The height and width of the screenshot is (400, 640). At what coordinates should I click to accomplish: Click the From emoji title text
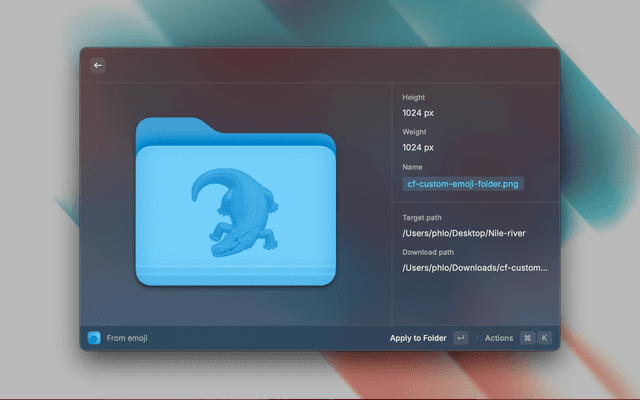click(127, 338)
